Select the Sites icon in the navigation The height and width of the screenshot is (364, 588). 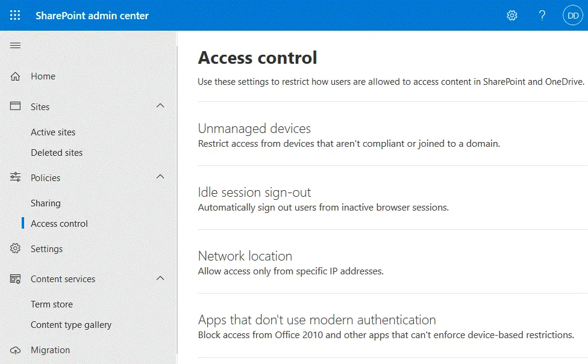point(15,106)
